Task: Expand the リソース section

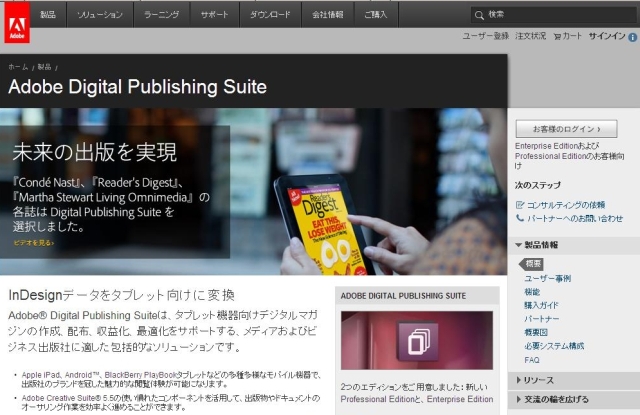Action: point(574,380)
